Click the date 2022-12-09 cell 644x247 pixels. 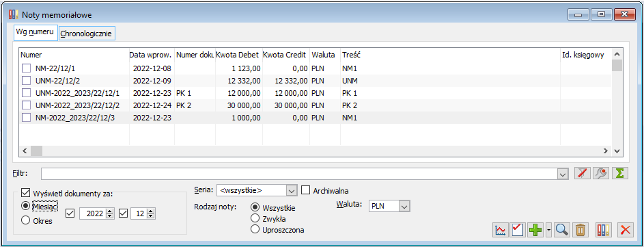point(152,81)
